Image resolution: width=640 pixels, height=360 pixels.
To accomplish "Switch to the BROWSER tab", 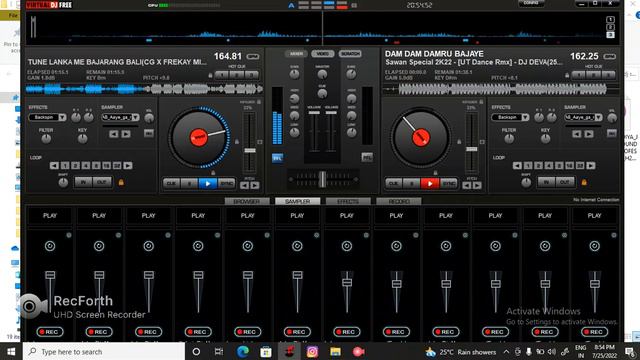I will (247, 202).
